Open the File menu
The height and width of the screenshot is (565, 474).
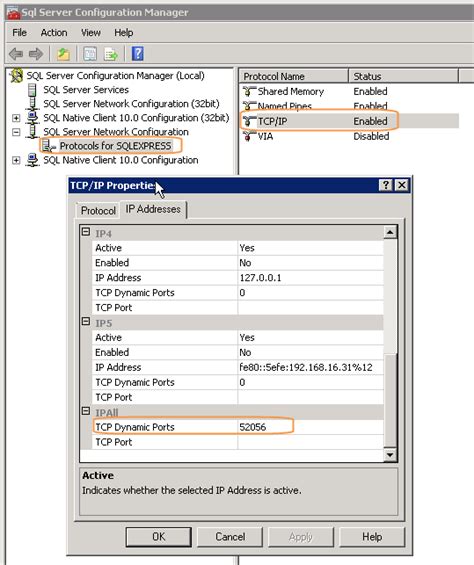[19, 33]
